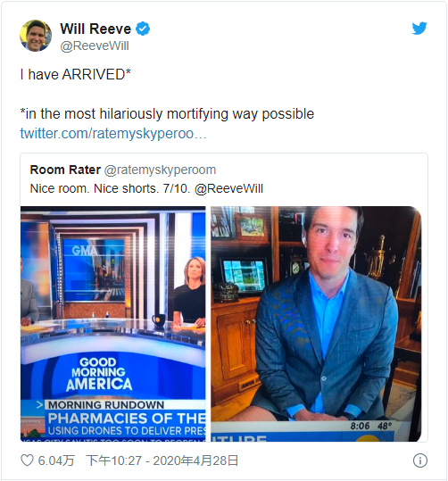Click the @ReeveWill mention in quoted tweet

point(228,188)
